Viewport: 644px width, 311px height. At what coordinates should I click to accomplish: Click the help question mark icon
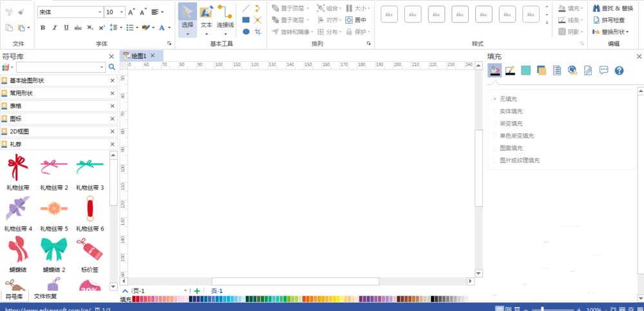pyautogui.click(x=619, y=70)
